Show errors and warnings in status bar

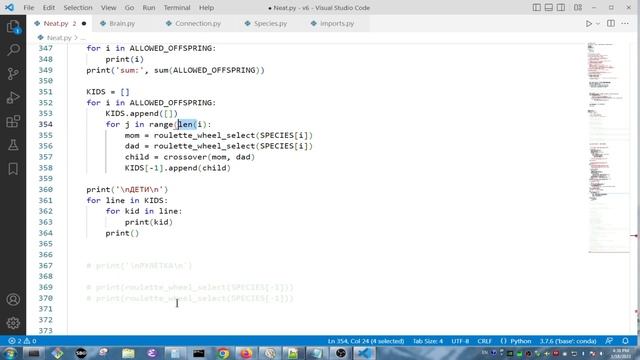[x=22, y=341]
